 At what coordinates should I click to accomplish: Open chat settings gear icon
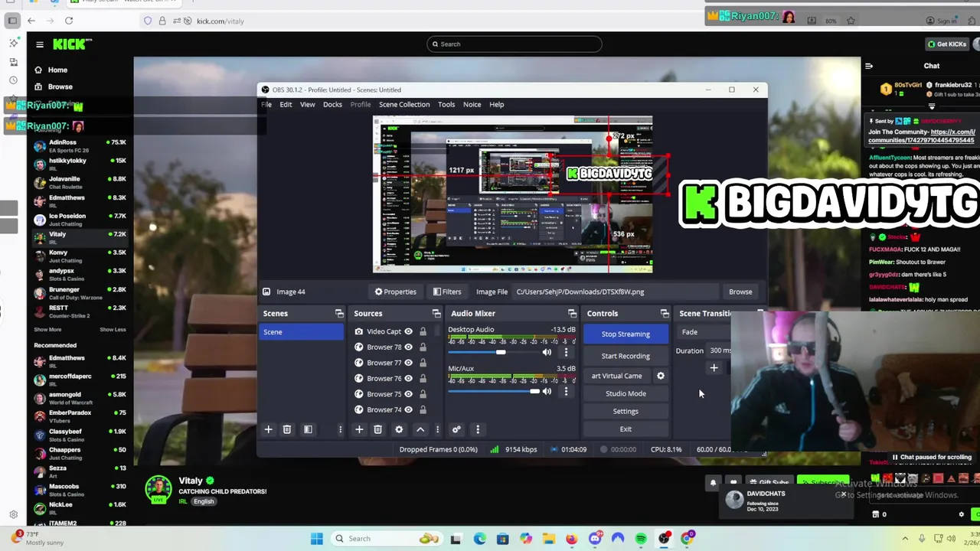[962, 514]
